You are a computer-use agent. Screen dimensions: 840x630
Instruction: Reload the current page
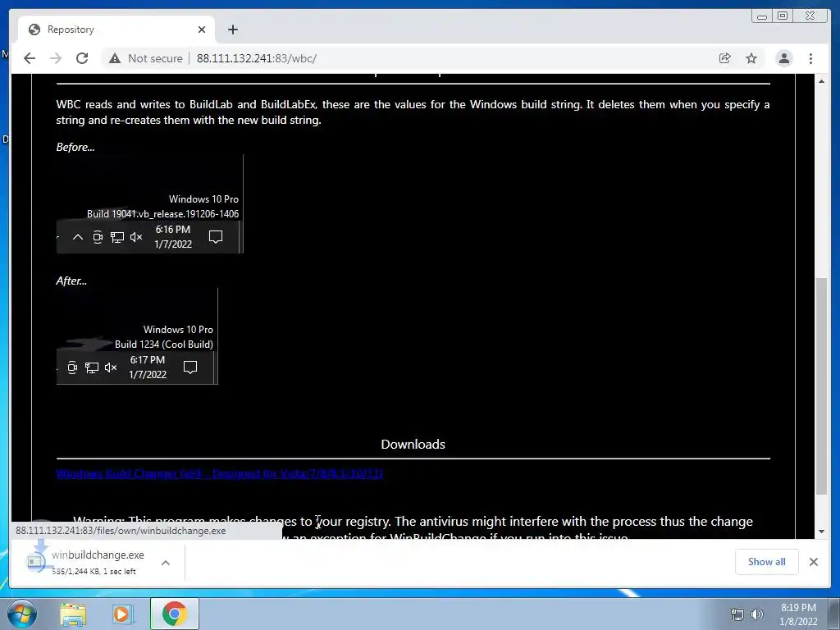[x=82, y=58]
